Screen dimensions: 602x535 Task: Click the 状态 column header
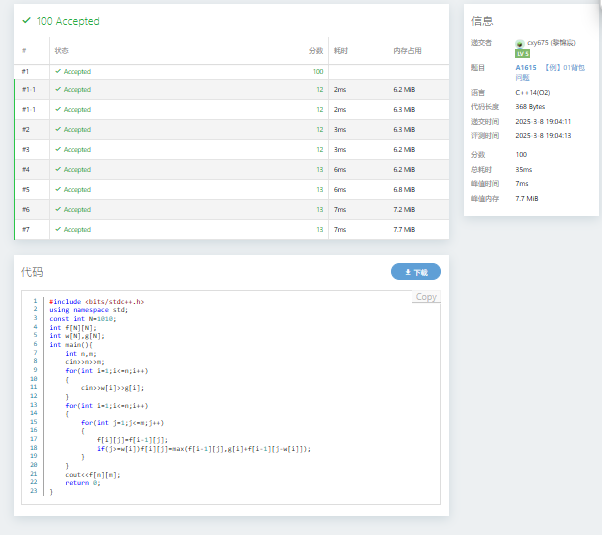click(x=61, y=49)
